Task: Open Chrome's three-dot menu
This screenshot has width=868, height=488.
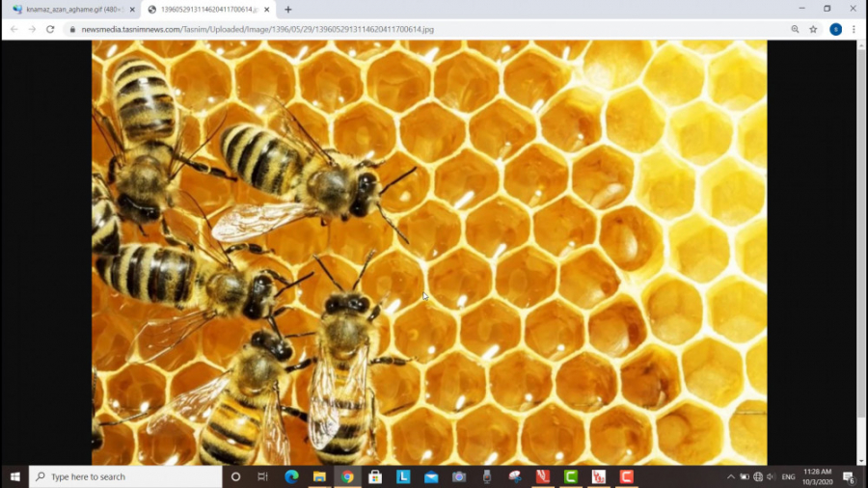Action: coord(854,29)
